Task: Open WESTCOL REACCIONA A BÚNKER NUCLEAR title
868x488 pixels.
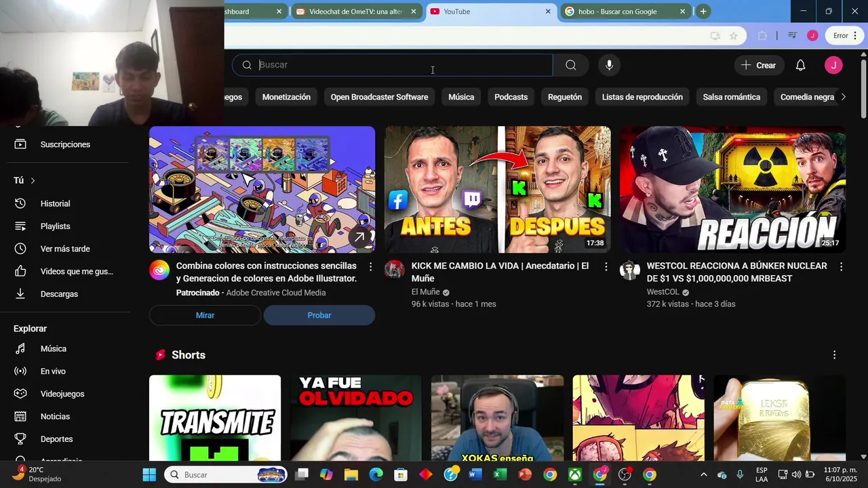Action: (x=736, y=272)
